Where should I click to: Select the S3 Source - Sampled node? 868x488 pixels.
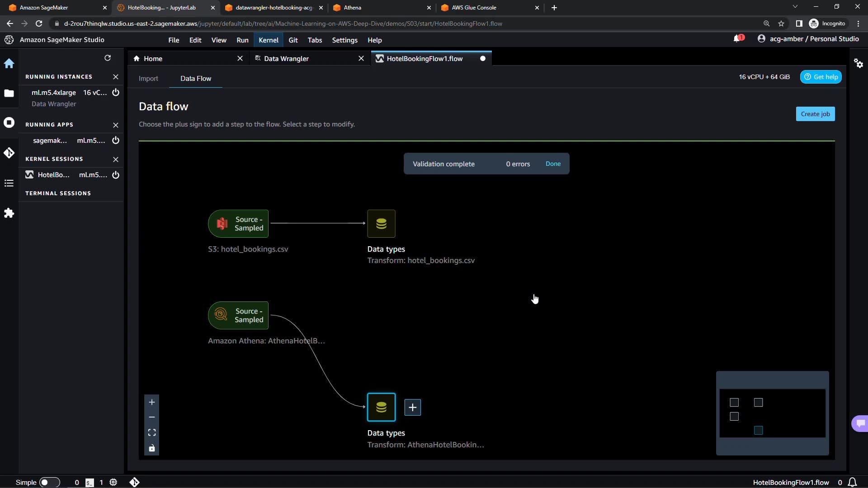pos(238,224)
